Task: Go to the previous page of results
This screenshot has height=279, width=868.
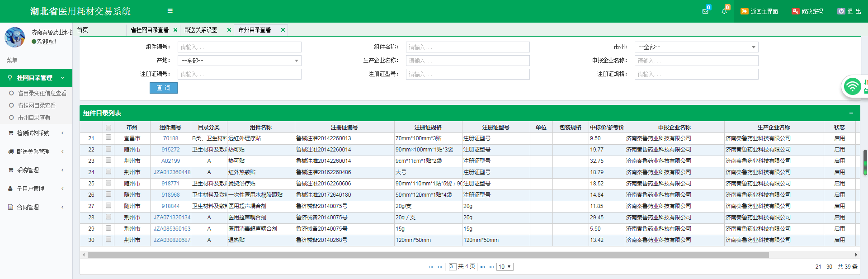Action: tap(439, 267)
